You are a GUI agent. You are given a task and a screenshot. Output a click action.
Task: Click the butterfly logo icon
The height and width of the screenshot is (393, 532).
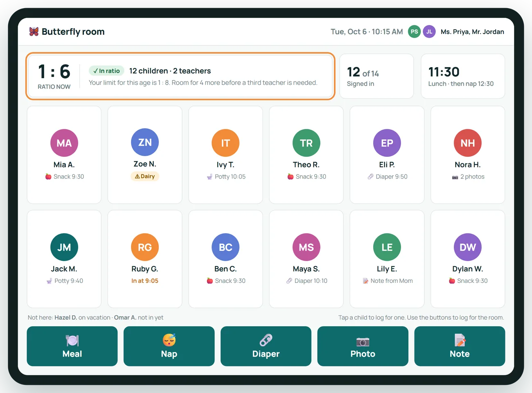34,32
